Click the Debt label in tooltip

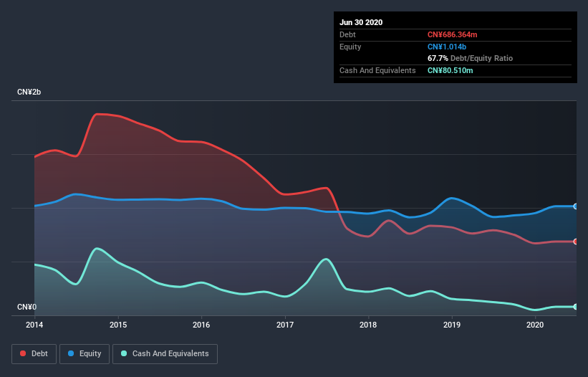tap(347, 34)
